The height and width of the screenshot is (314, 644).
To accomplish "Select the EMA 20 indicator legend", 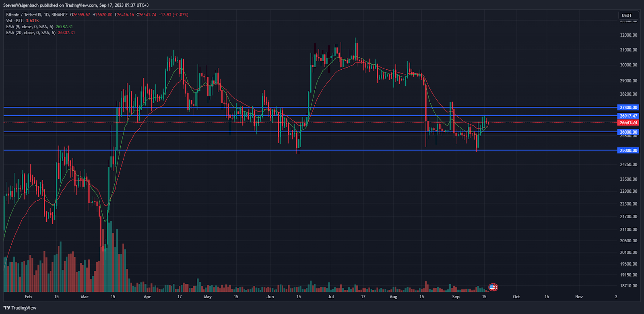I will tap(31, 33).
